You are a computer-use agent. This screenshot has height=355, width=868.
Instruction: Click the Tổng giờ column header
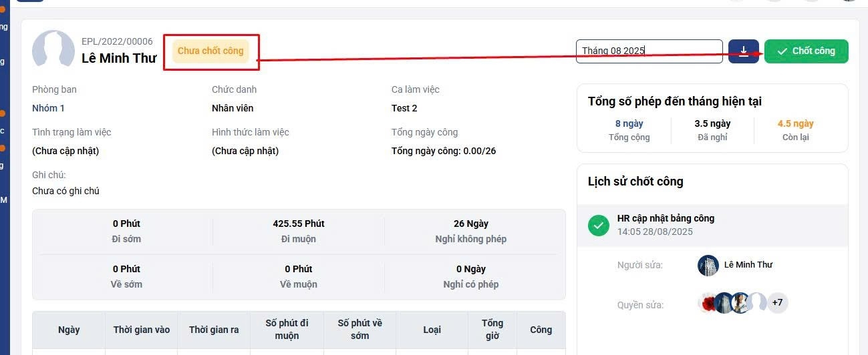click(x=492, y=330)
